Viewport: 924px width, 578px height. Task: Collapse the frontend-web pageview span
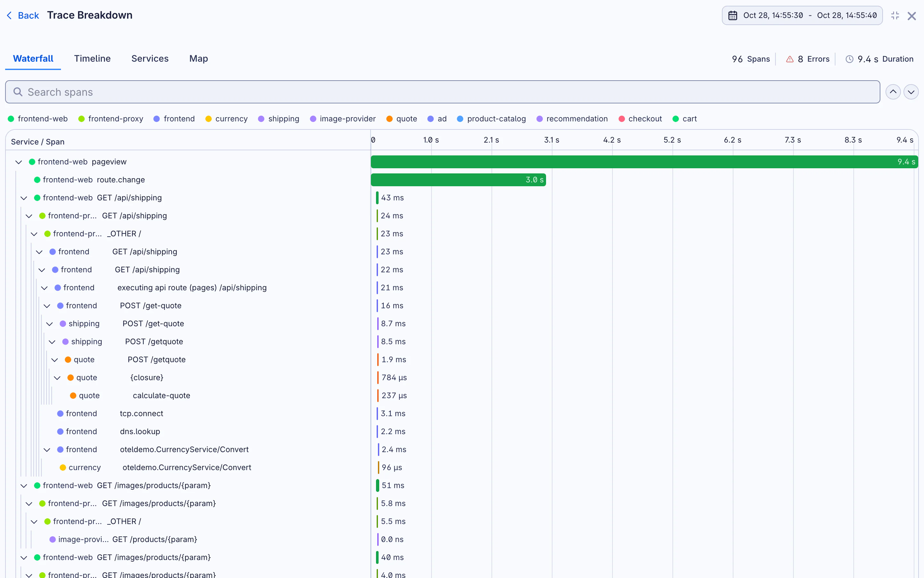click(19, 162)
